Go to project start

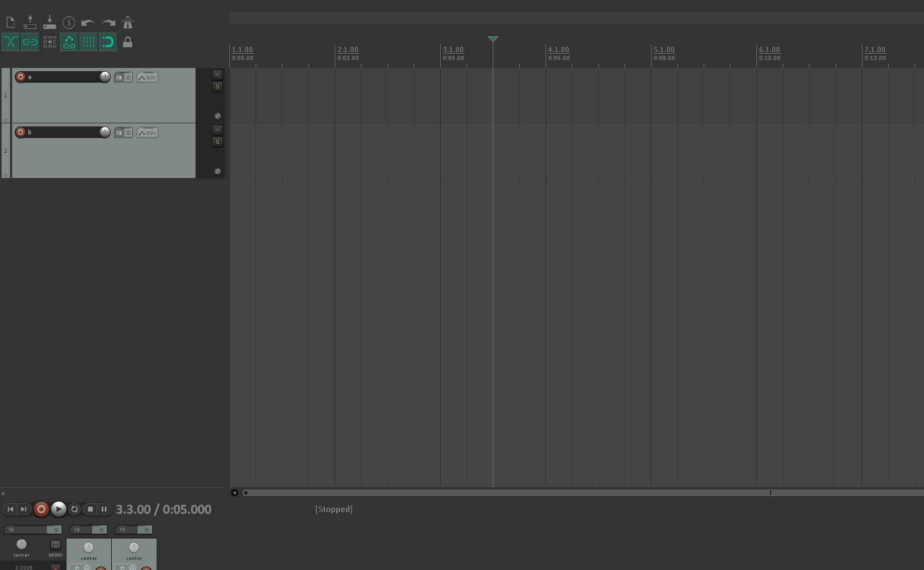pos(10,509)
